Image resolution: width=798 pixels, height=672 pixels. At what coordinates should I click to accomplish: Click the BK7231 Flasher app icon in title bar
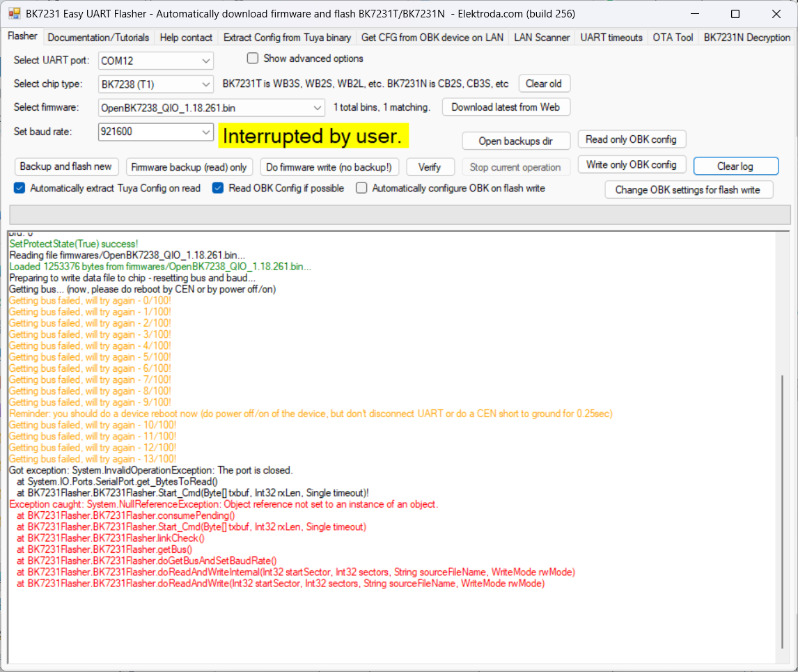click(14, 14)
